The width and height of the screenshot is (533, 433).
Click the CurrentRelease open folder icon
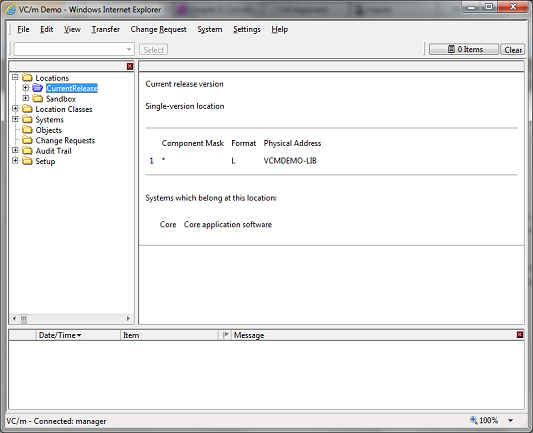38,88
